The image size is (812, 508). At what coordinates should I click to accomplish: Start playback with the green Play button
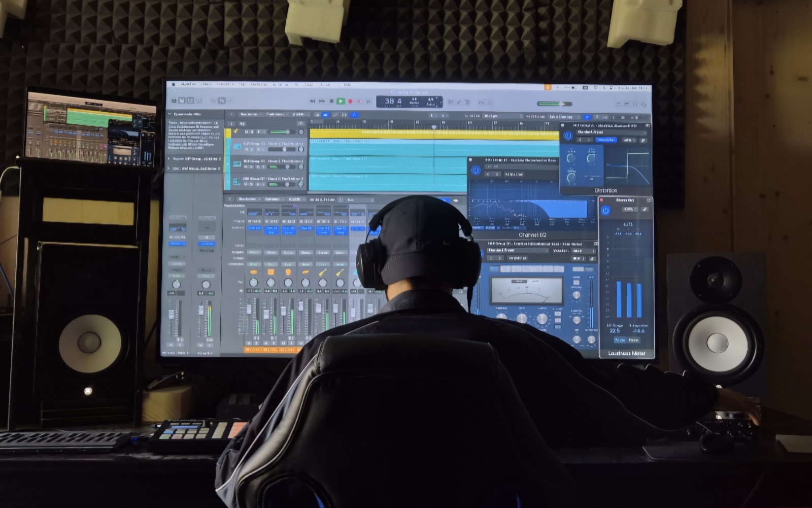click(341, 101)
